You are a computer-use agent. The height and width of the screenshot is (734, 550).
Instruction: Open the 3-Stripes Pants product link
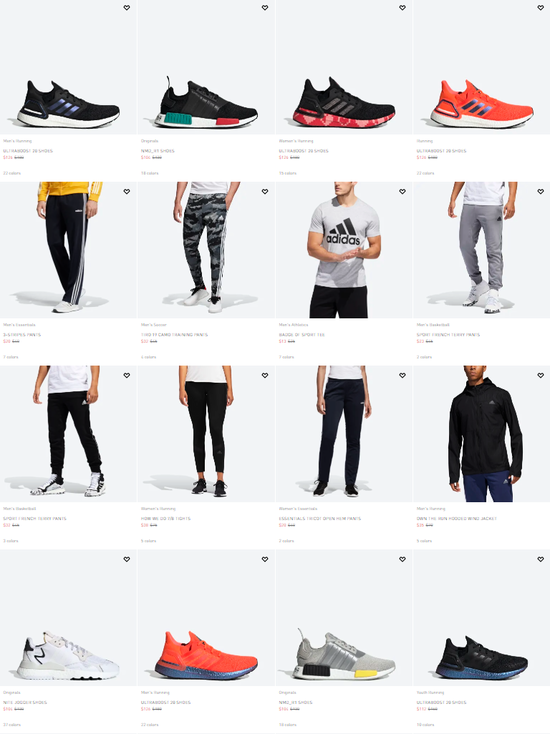[22, 335]
